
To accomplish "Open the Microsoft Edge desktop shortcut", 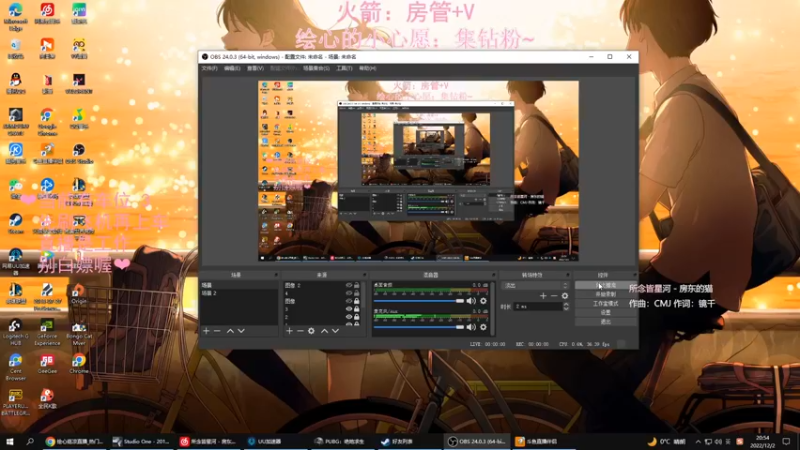I will pyautogui.click(x=16, y=16).
